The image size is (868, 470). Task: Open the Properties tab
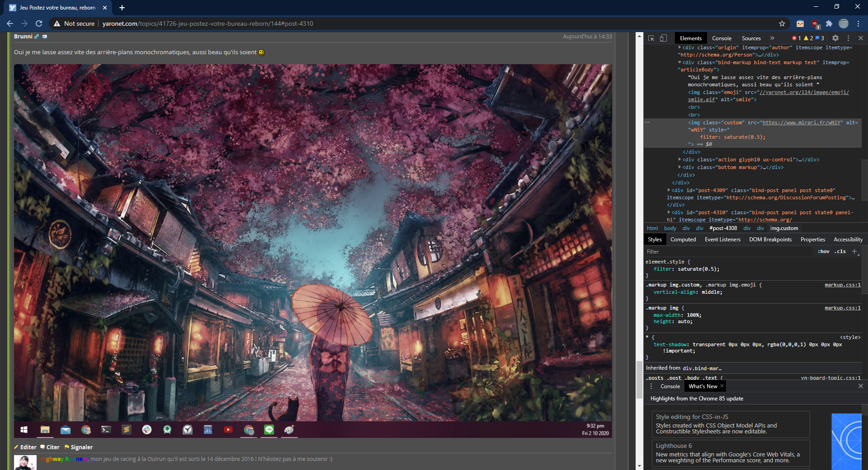click(813, 240)
